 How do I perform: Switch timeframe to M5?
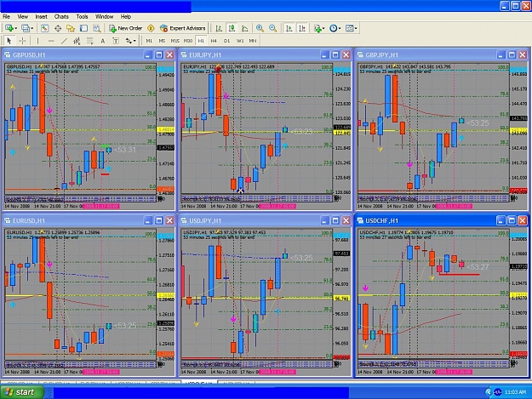click(162, 41)
